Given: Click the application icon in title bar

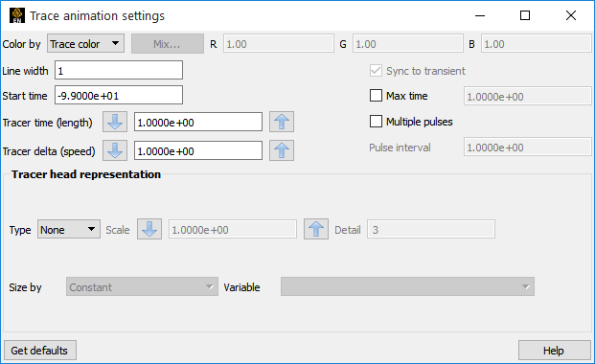Looking at the screenshot, I should point(17,15).
